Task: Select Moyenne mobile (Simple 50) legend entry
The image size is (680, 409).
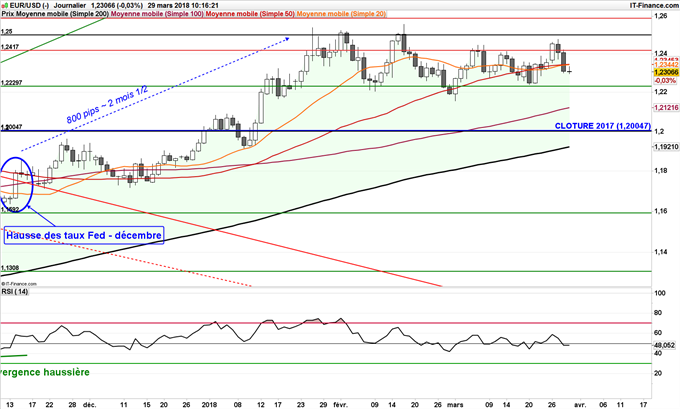Action: tap(250, 14)
